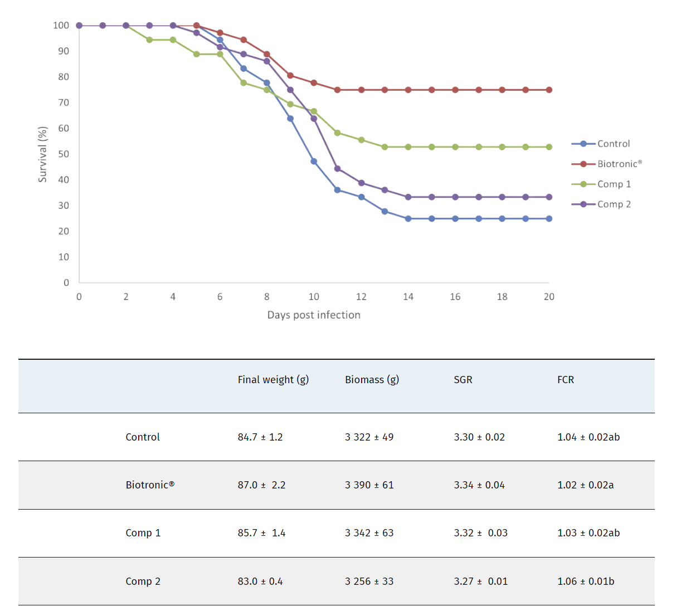
Task: Click the Final weight (g) column header
Action: tap(273, 380)
